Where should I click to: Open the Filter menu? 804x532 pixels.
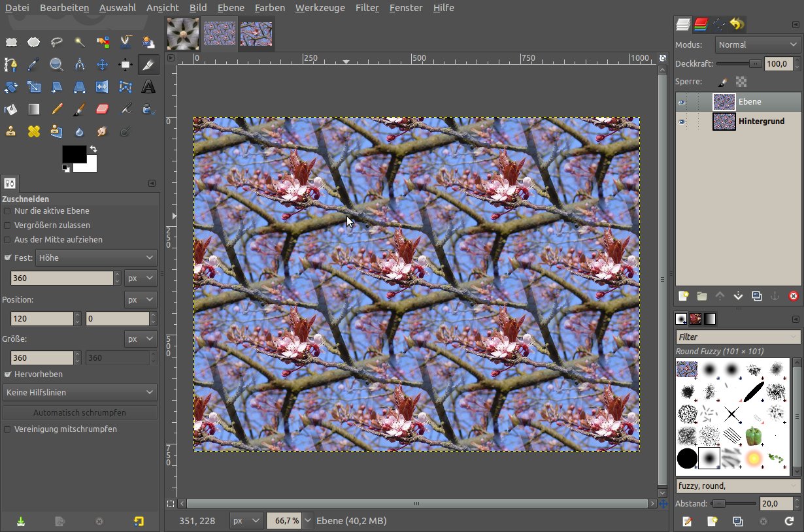(367, 8)
